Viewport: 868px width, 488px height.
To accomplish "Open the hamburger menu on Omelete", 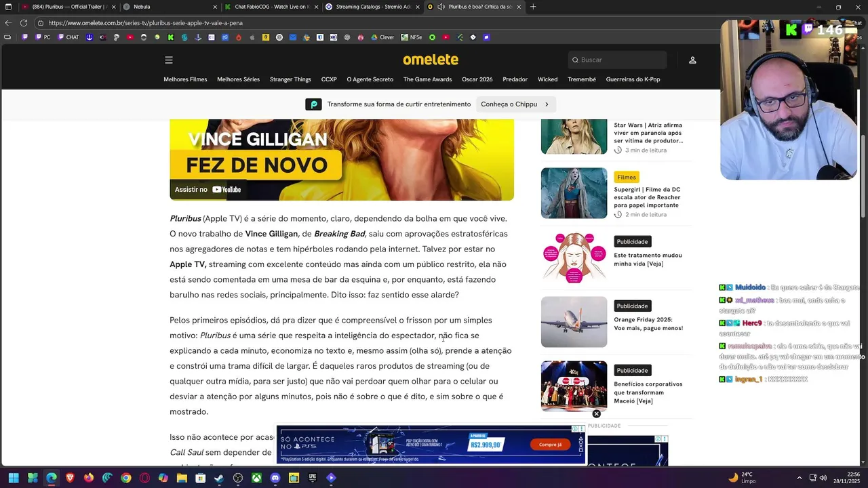I will pos(169,60).
